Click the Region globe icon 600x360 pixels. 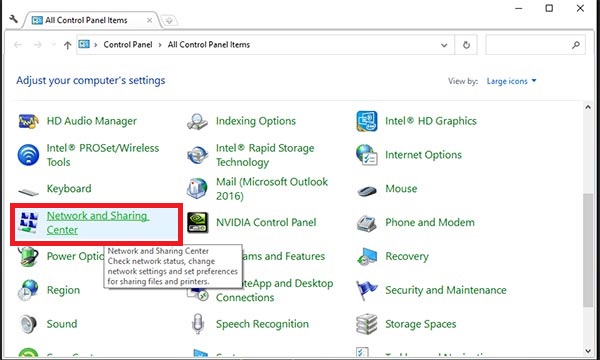[28, 290]
